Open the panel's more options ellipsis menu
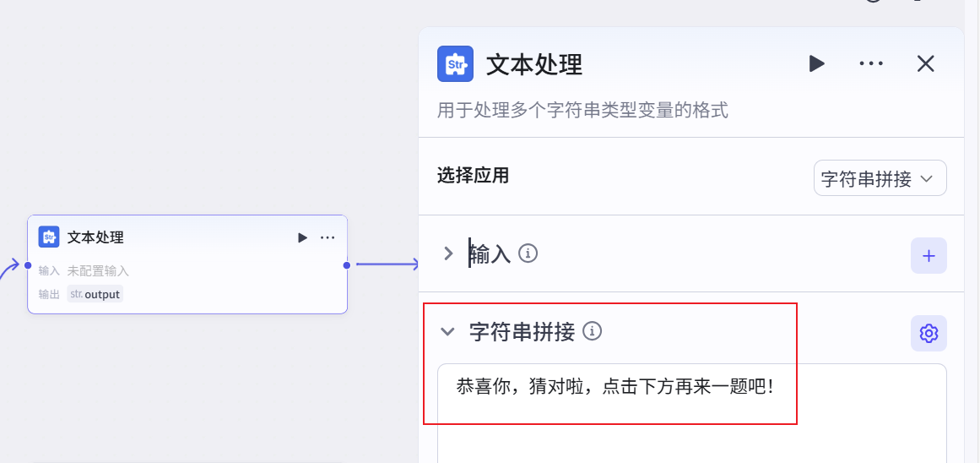980x463 pixels. pyautogui.click(x=870, y=64)
